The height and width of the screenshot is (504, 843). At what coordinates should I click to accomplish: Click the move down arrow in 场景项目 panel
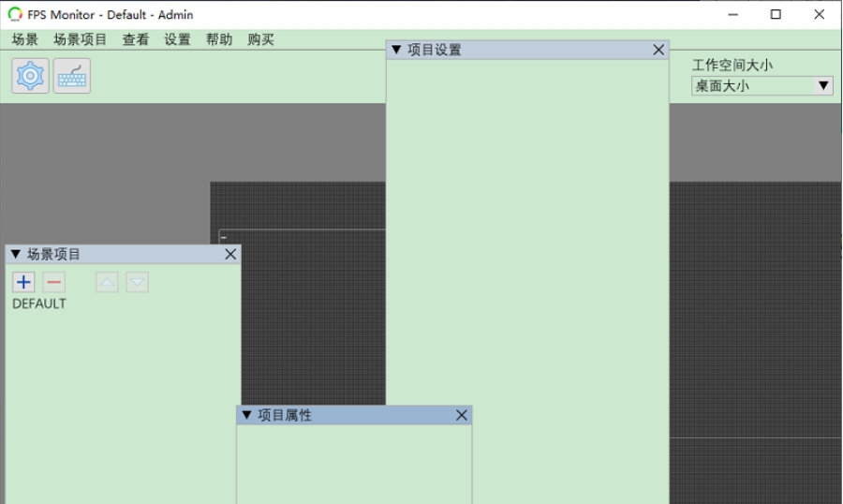pos(138,282)
